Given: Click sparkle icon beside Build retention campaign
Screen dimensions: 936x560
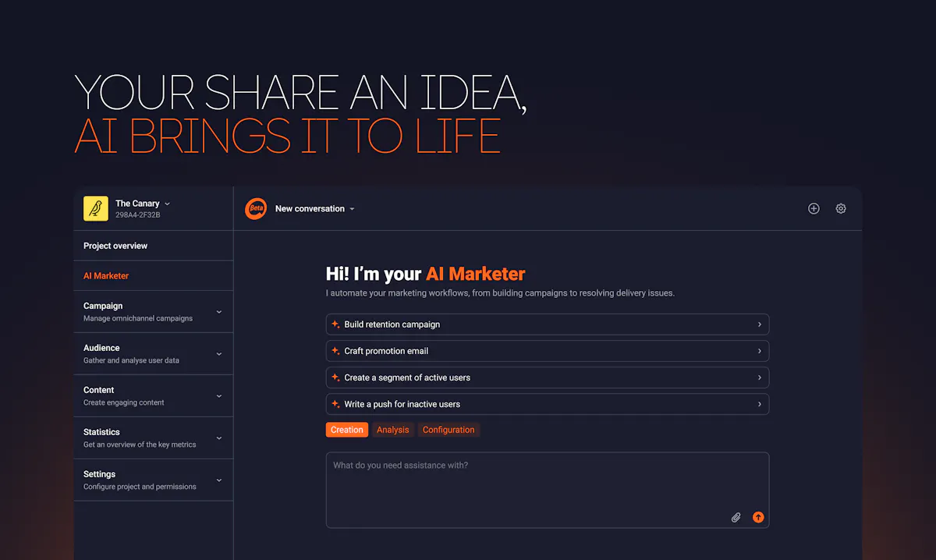Looking at the screenshot, I should 335,324.
